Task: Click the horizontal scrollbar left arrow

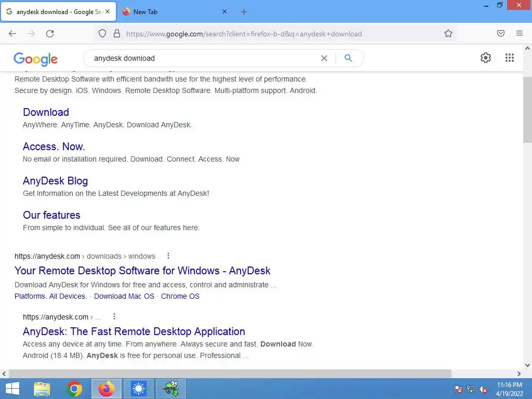Action: 4,374
